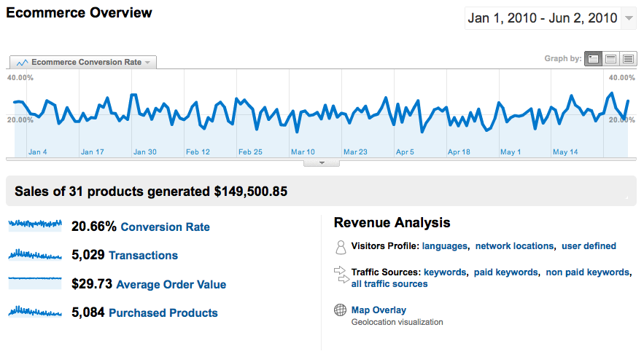Open the Conversion Rate report link
The width and height of the screenshot is (644, 354).
point(165,227)
